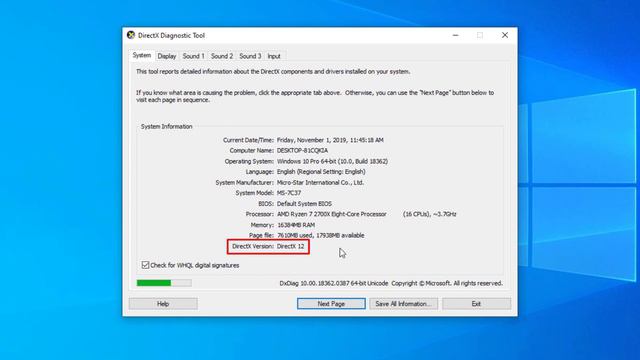This screenshot has width=640, height=360.
Task: Click the Operating System: label
Action: click(x=249, y=161)
